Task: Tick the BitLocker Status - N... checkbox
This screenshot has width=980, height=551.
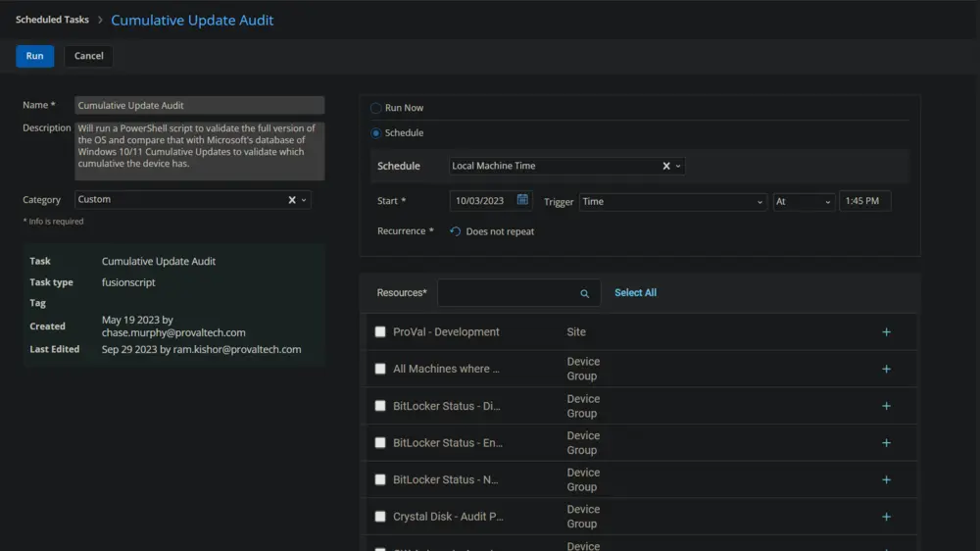Action: [x=380, y=479]
